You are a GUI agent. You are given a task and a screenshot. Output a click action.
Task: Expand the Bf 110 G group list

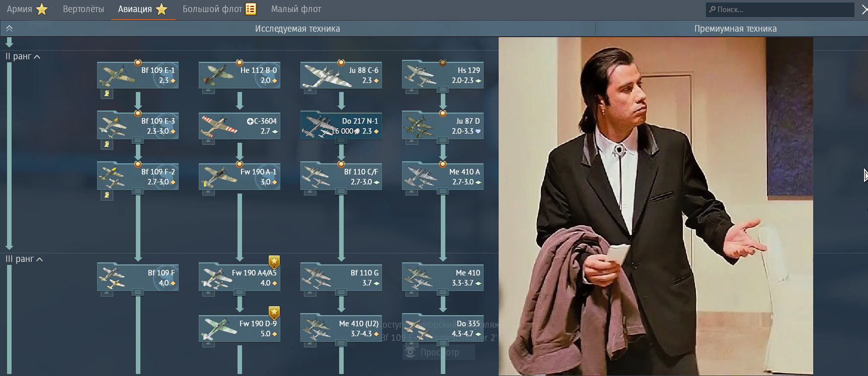[x=341, y=293]
